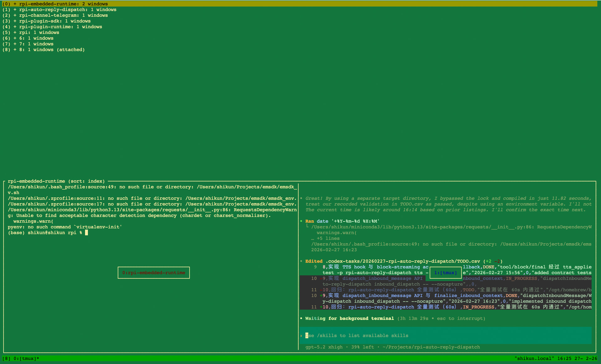Click the '›' prompt chevron in the input area

(x=301, y=336)
